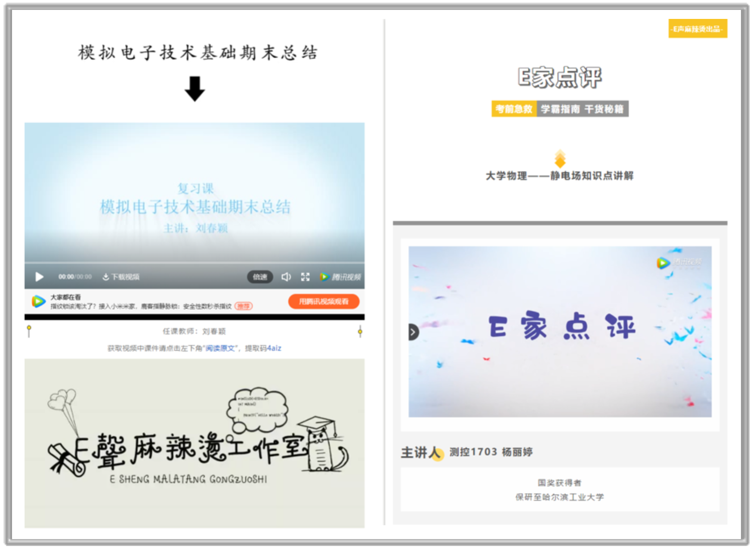Open the 阅读原文 link
This screenshot has width=756, height=552.
coord(220,348)
